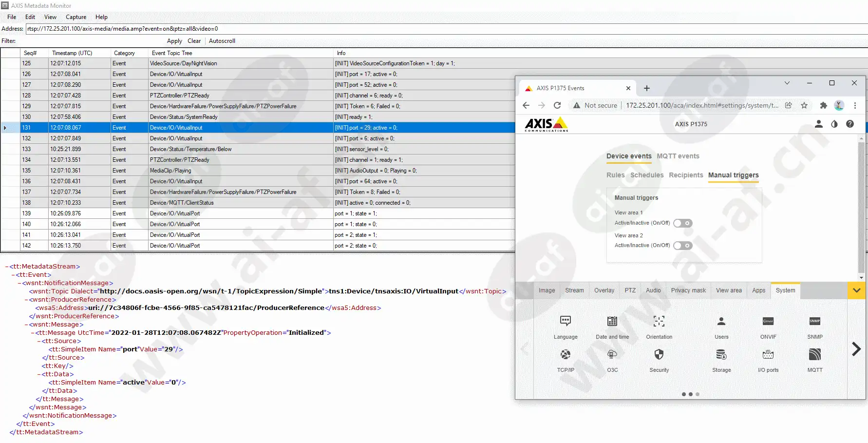The image size is (868, 443).
Task: Open the Privacy mask settings tab
Action: pos(688,290)
